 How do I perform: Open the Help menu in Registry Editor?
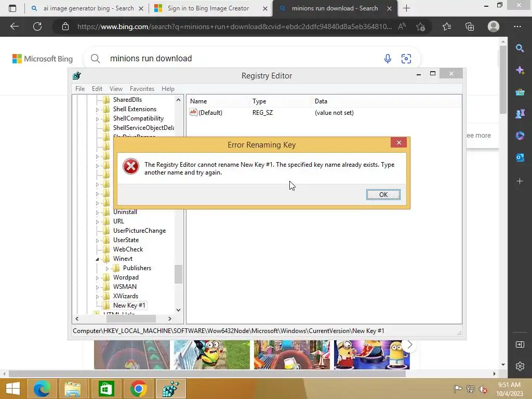pyautogui.click(x=168, y=88)
